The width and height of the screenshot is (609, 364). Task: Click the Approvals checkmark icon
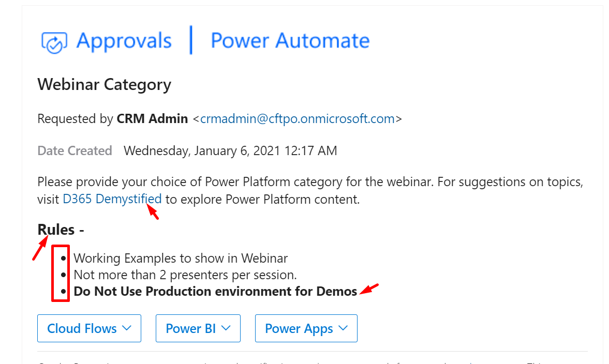(54, 42)
